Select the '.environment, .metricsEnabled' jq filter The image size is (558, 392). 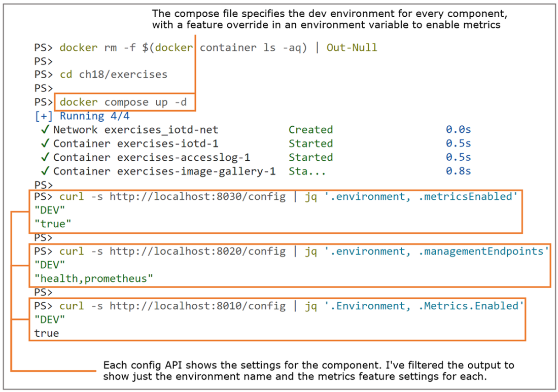point(421,197)
